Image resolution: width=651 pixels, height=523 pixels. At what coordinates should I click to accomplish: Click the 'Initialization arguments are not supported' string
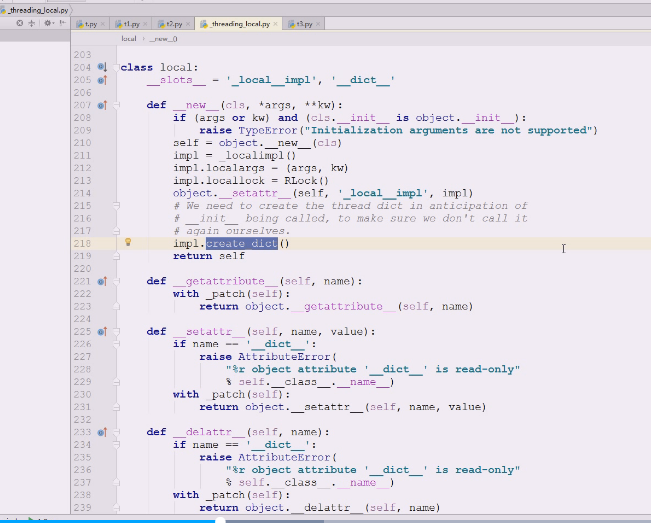450,130
